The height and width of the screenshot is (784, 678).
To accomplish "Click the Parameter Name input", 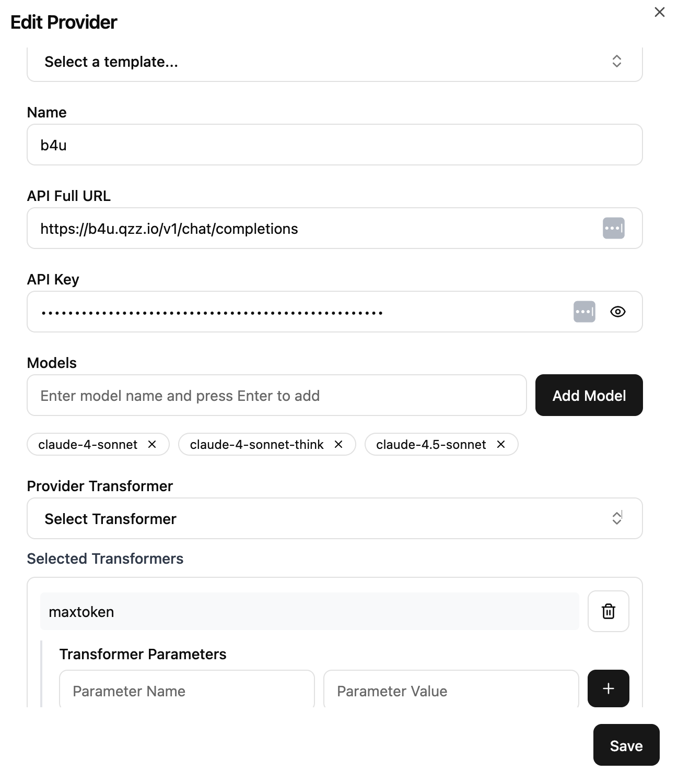I will (186, 689).
